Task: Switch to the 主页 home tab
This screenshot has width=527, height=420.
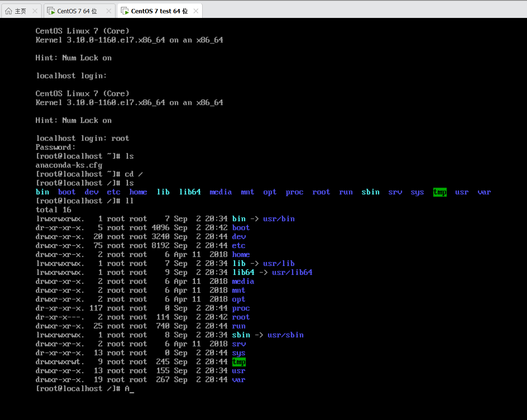Action: coord(20,11)
